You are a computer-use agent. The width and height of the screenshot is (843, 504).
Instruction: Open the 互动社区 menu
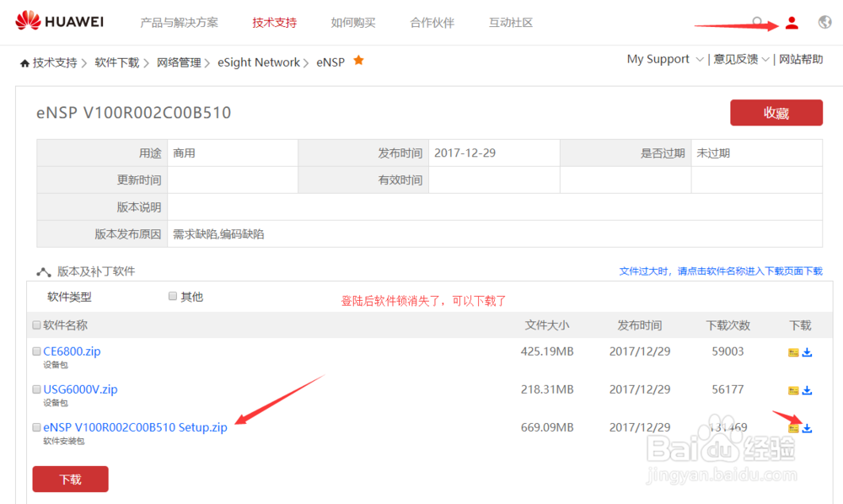pyautogui.click(x=510, y=23)
